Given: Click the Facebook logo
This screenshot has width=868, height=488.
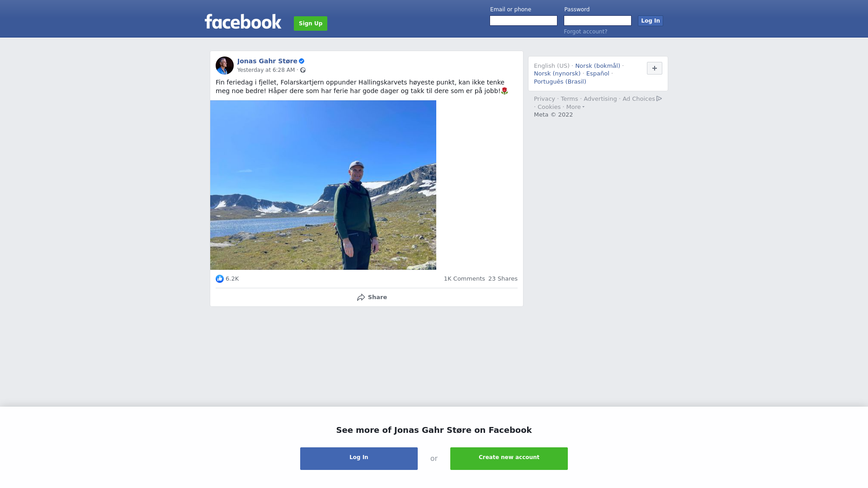Looking at the screenshot, I should [243, 22].
